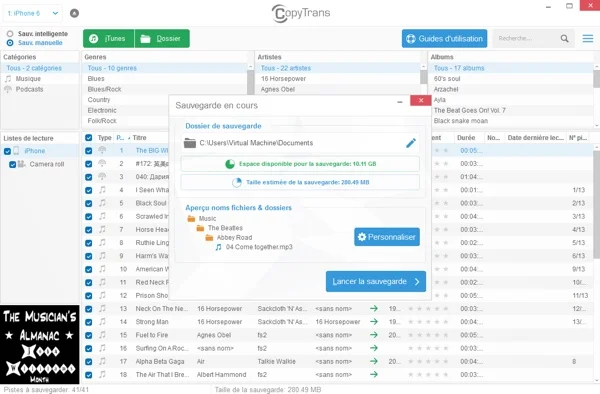Select Tous - 2 catégories
This screenshot has width=600, height=394.
[40, 68]
